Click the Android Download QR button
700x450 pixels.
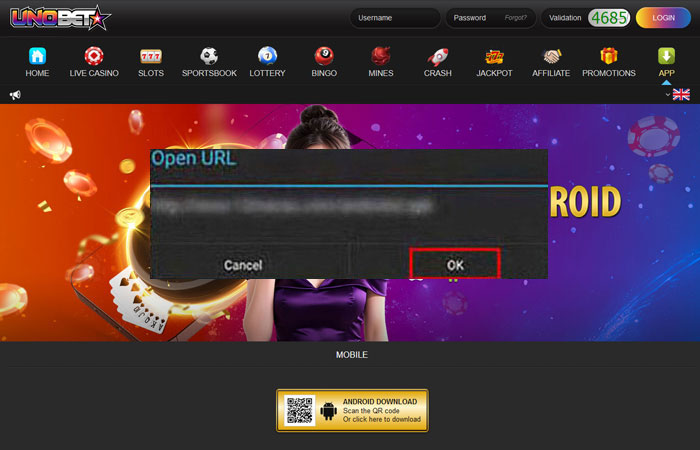pos(352,410)
